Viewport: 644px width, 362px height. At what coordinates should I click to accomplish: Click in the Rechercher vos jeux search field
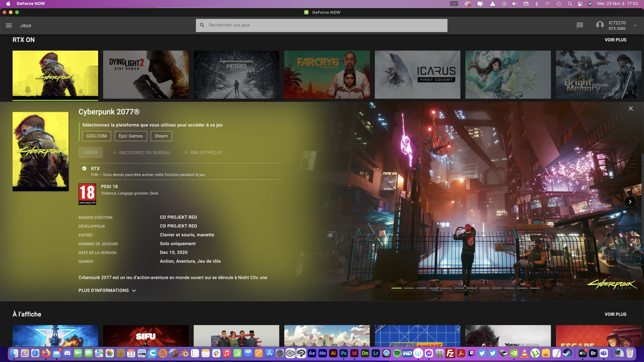coord(322,25)
